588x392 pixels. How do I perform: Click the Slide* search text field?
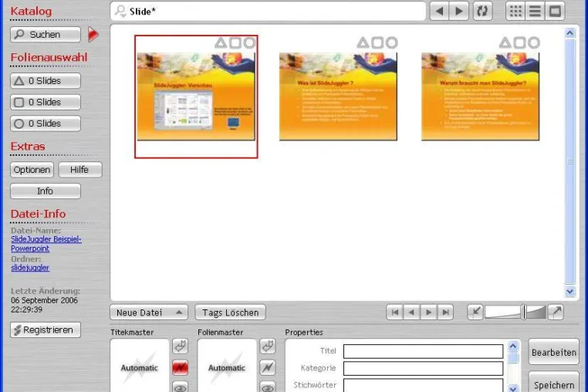[268, 12]
